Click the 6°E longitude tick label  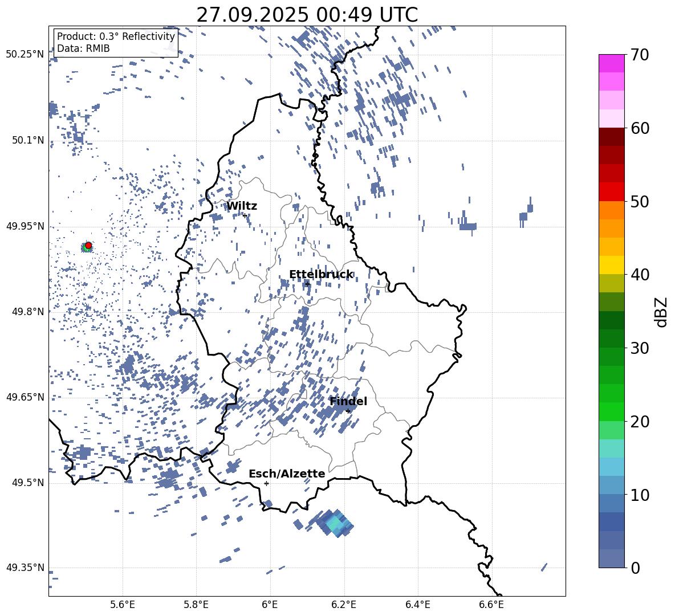pyautogui.click(x=270, y=605)
